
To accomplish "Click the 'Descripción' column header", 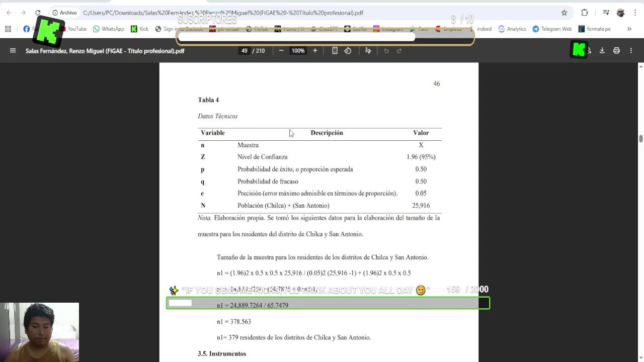I will point(327,133).
